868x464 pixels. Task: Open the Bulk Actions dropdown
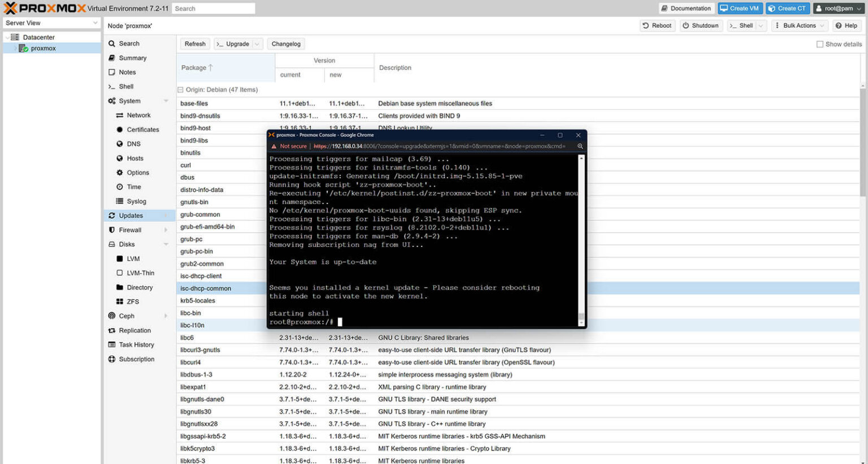click(798, 25)
